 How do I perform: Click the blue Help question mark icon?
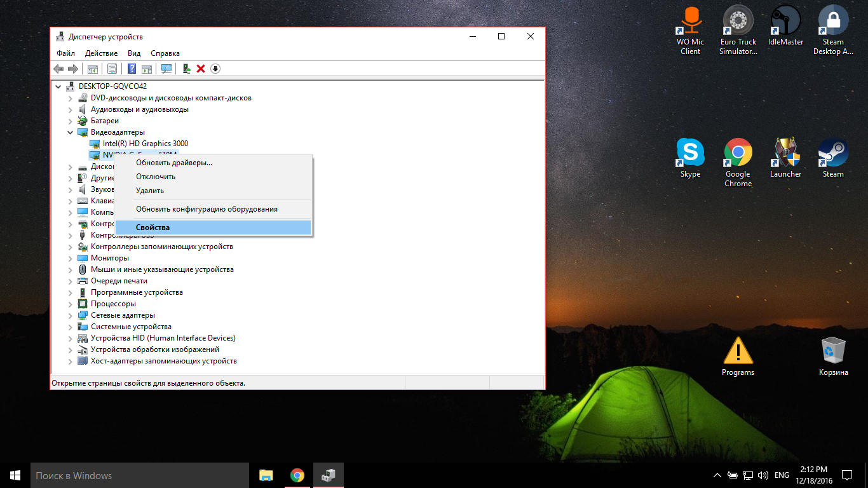coord(132,69)
